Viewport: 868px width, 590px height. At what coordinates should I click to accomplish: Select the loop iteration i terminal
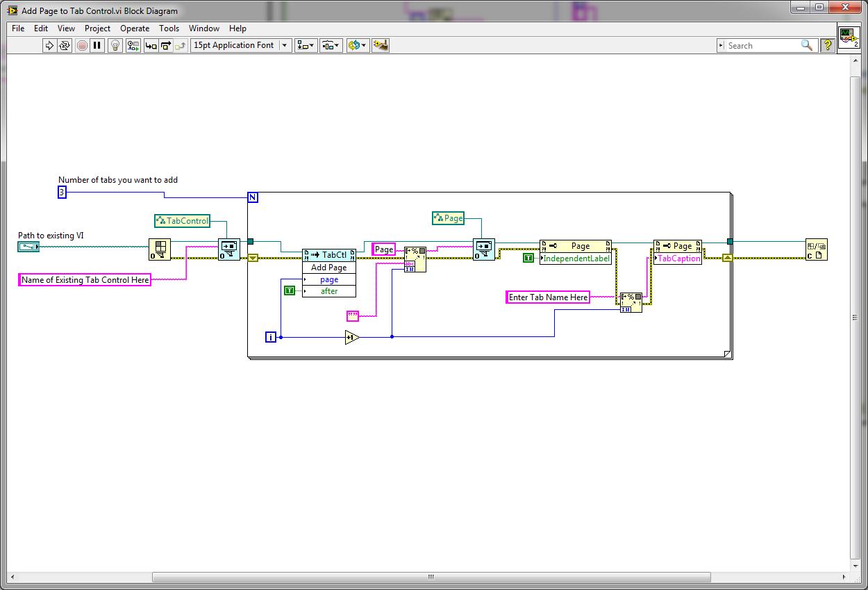pyautogui.click(x=271, y=337)
